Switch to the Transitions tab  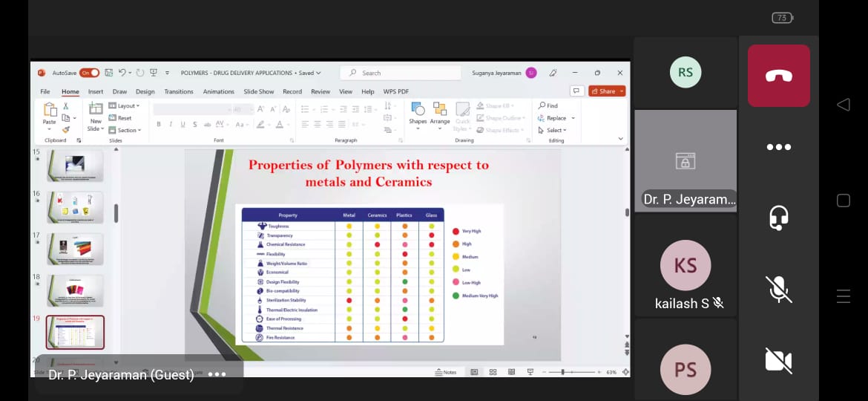179,91
